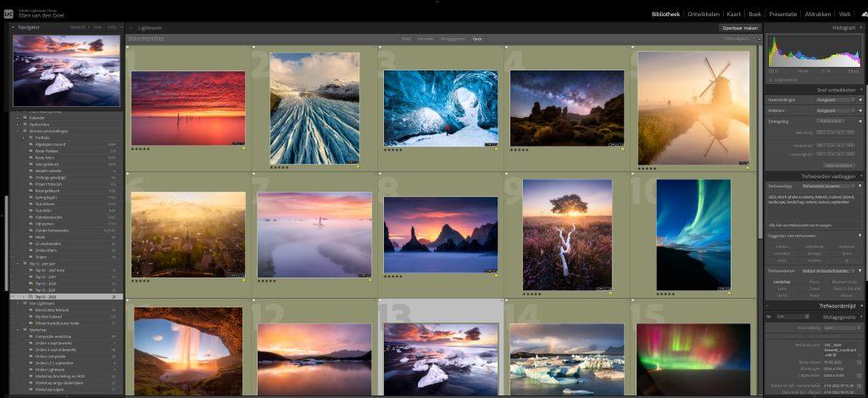Go to the Afdrukken module
Screen dimensions: 868x398
point(818,14)
